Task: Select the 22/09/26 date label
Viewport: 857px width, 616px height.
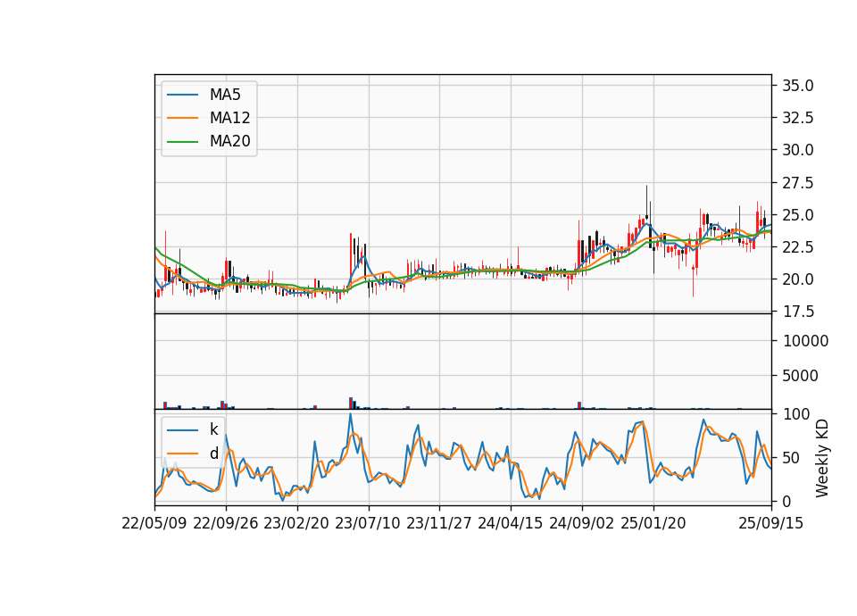Action: (x=226, y=523)
